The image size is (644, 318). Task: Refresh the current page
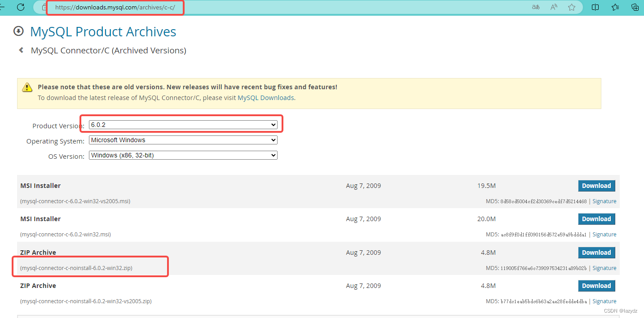click(20, 7)
